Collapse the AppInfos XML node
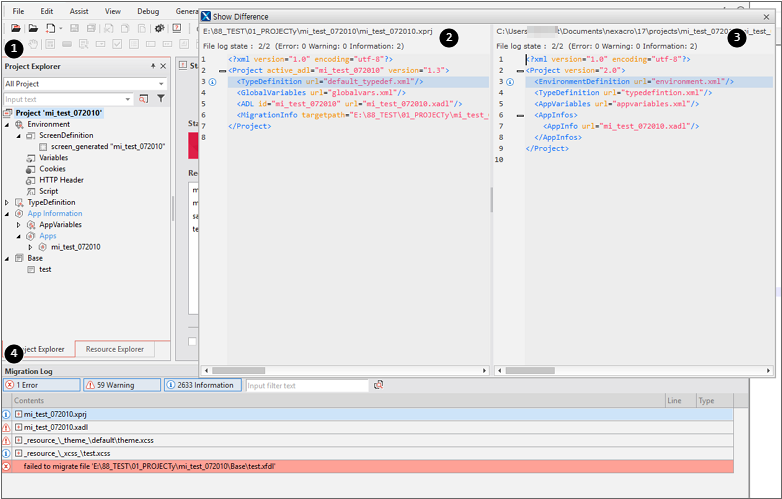This screenshot has height=499, width=782. (x=520, y=115)
